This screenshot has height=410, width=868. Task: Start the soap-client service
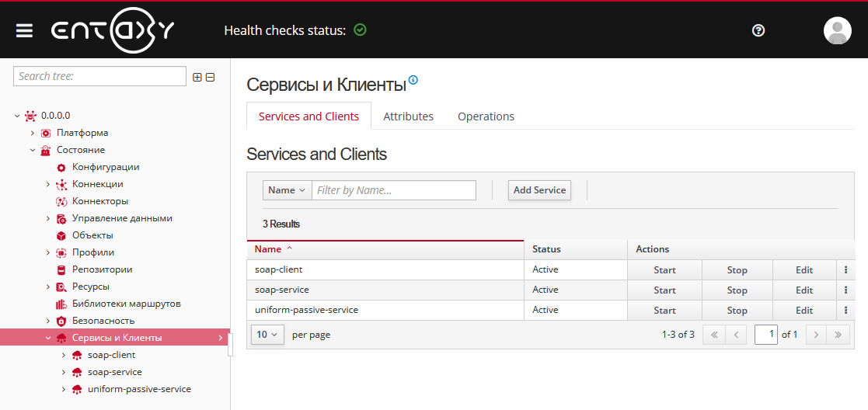pos(665,270)
